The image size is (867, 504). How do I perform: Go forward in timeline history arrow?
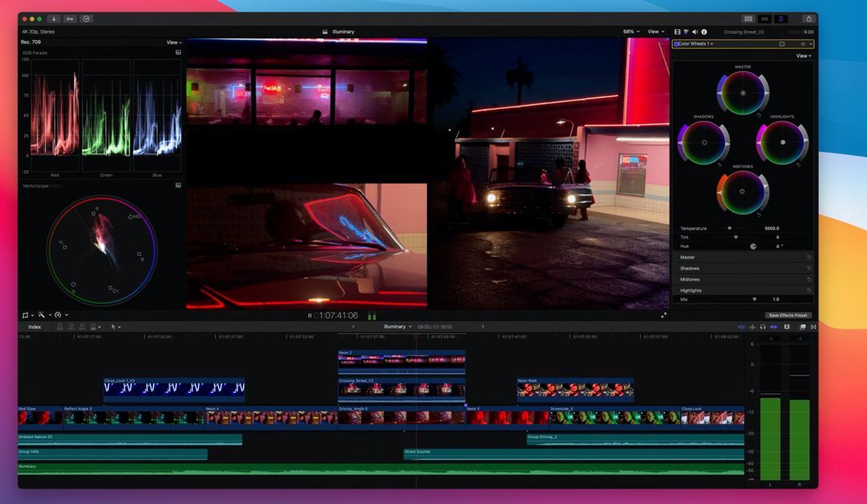pos(482,327)
